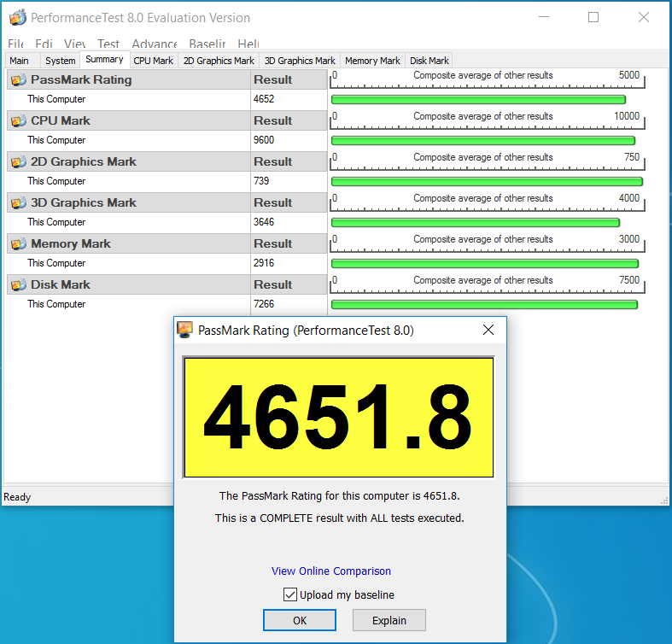This screenshot has width=672, height=644.
Task: Toggle the Upload my baseline checkbox
Action: coord(290,594)
